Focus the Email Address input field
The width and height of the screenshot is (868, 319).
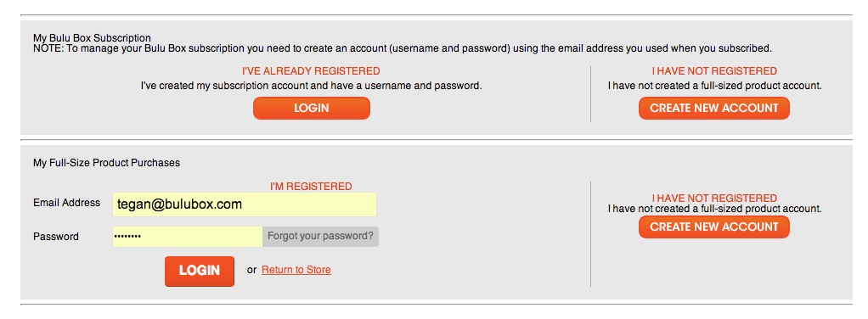[244, 204]
